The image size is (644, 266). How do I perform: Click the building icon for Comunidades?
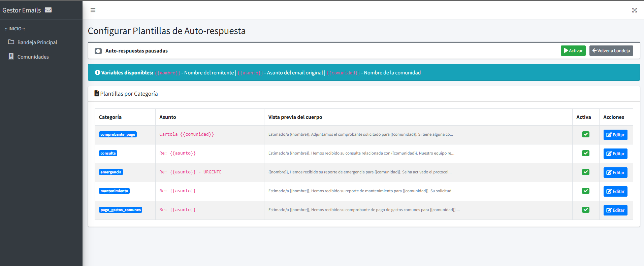point(11,56)
